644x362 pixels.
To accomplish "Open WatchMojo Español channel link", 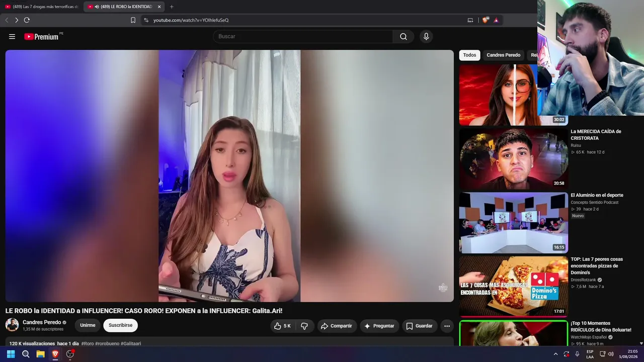I will pos(589,337).
